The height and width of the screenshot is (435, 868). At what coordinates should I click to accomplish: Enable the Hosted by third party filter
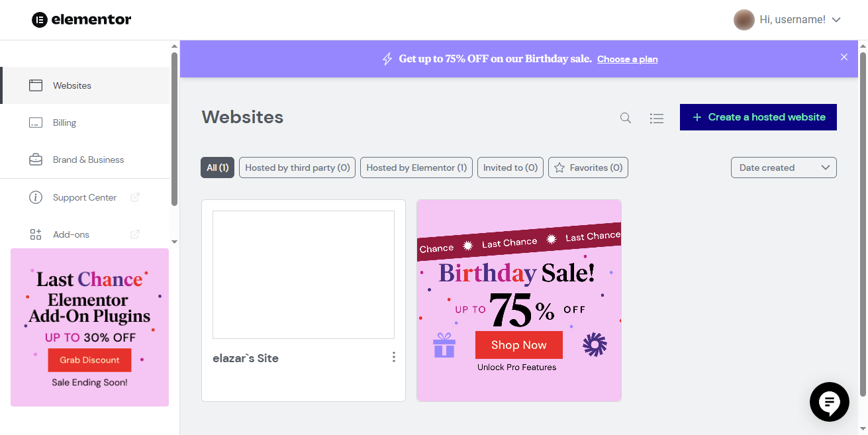[297, 167]
